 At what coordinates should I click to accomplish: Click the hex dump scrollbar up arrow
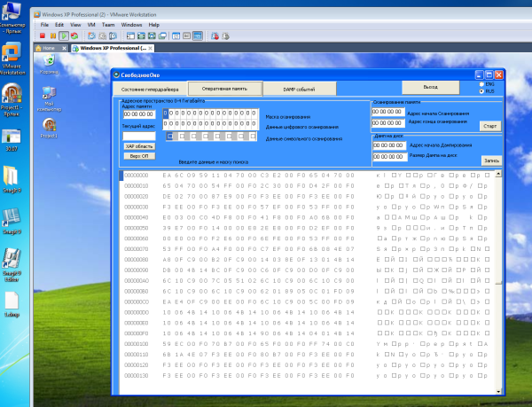click(x=498, y=174)
